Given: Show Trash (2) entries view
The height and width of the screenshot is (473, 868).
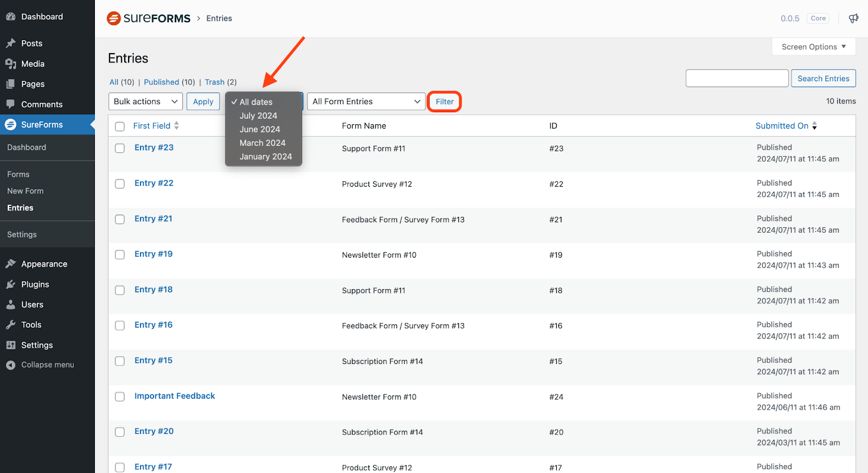Looking at the screenshot, I should coord(221,82).
